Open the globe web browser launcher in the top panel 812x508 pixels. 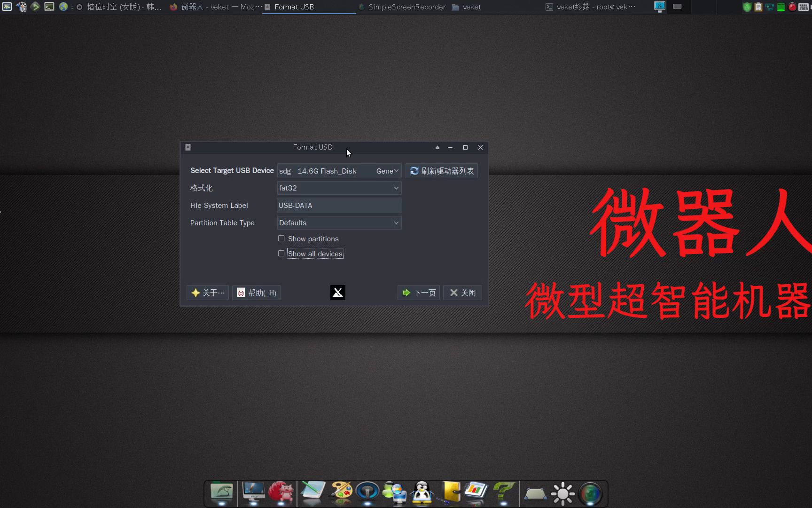[x=63, y=7]
